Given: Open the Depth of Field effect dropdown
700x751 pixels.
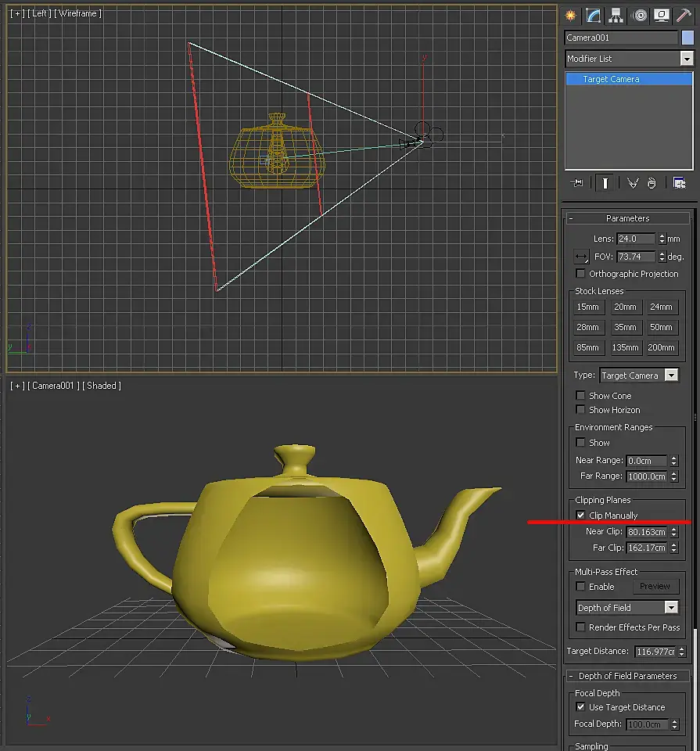Looking at the screenshot, I should tap(626, 607).
